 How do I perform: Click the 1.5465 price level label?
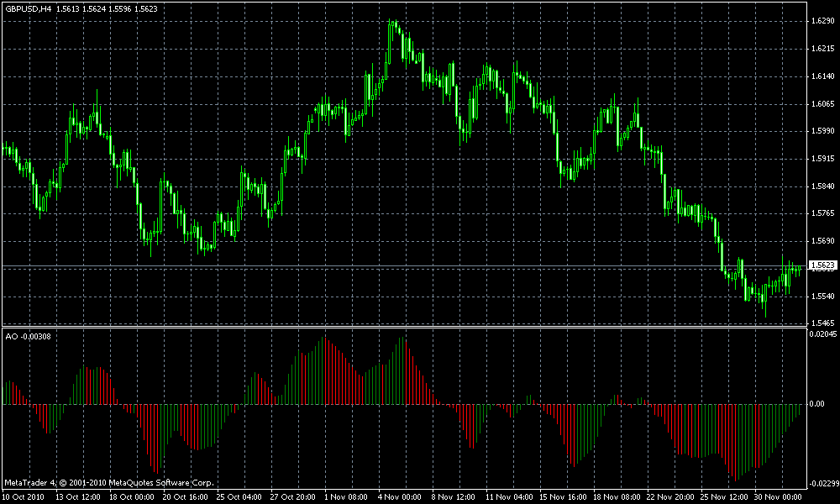pyautogui.click(x=823, y=323)
